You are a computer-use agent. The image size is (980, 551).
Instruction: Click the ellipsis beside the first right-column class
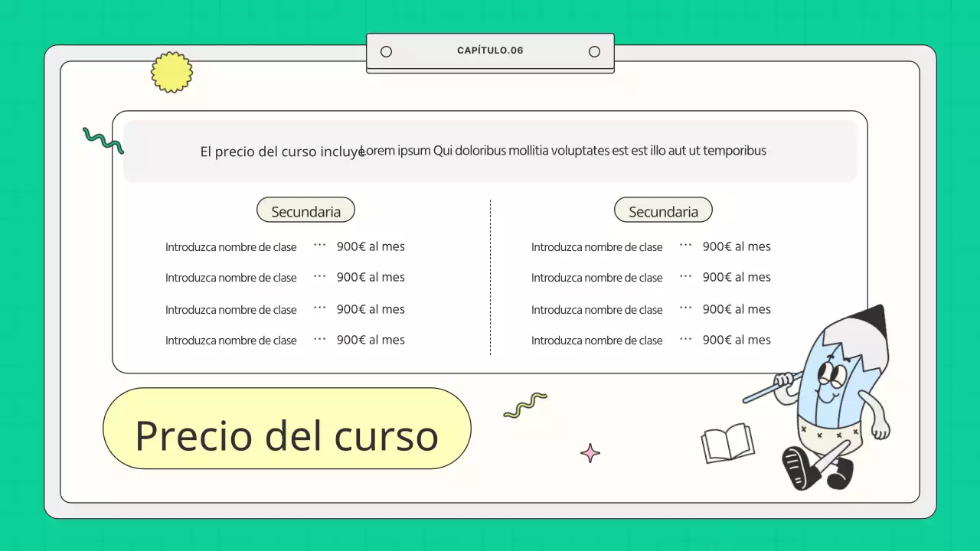pyautogui.click(x=685, y=246)
